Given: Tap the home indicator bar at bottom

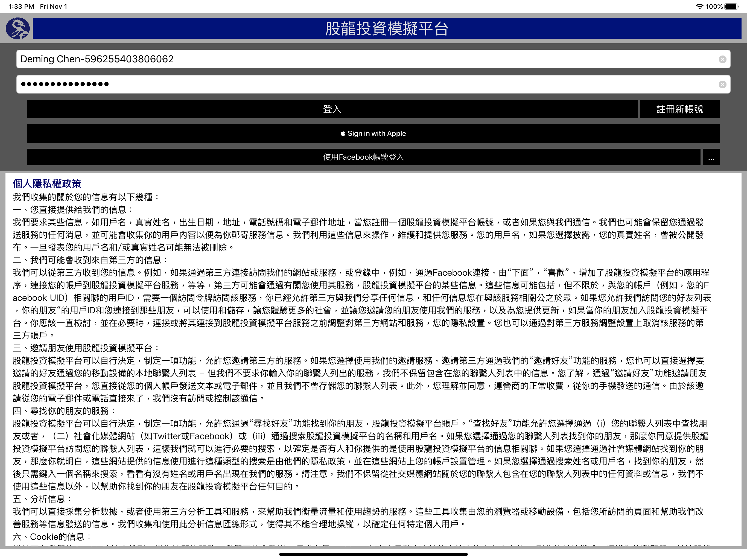Looking at the screenshot, I should pos(373,554).
